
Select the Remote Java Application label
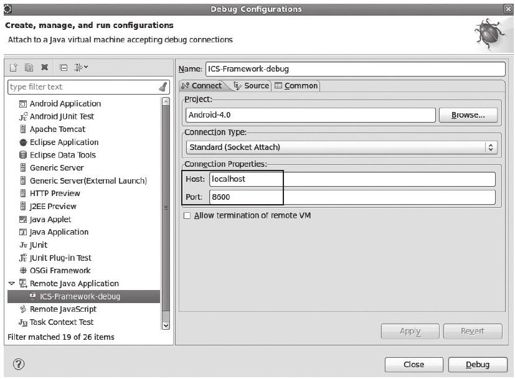pyautogui.click(x=74, y=283)
